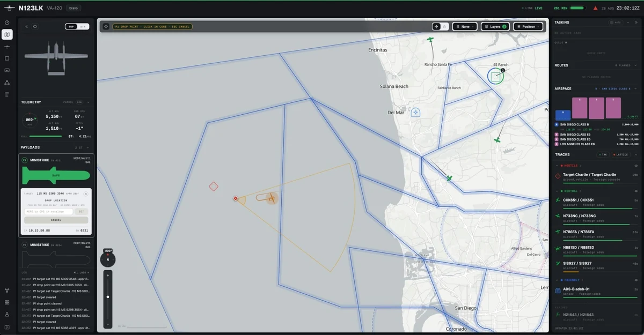The height and width of the screenshot is (335, 644).
Task: Open the video feed icon in sidebar
Action: (7, 70)
